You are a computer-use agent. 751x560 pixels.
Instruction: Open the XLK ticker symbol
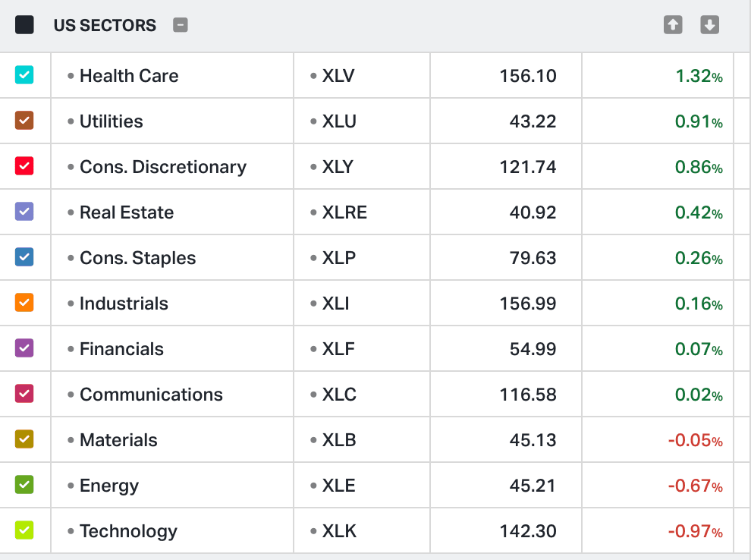tap(338, 531)
